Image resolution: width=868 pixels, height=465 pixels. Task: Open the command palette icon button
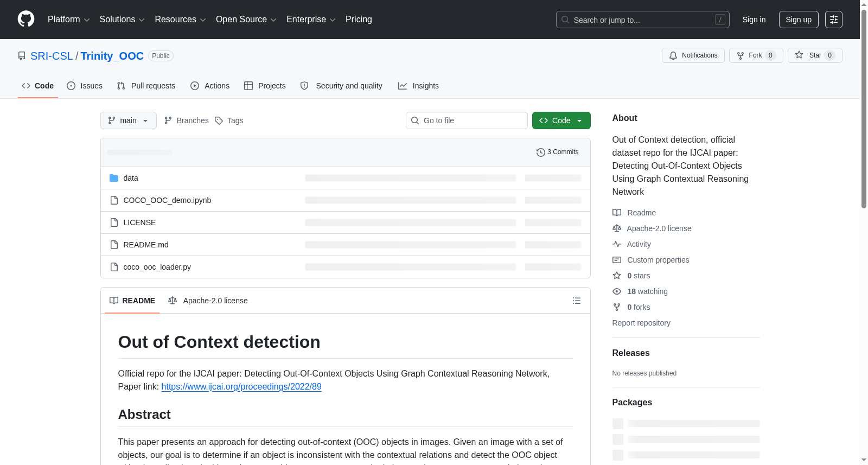[x=834, y=20]
